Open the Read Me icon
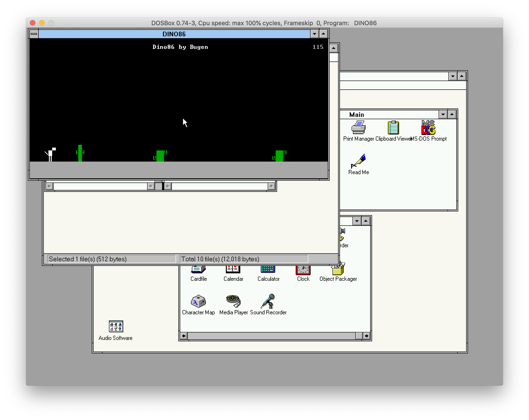Image resolution: width=529 pixels, height=420 pixels. [358, 161]
